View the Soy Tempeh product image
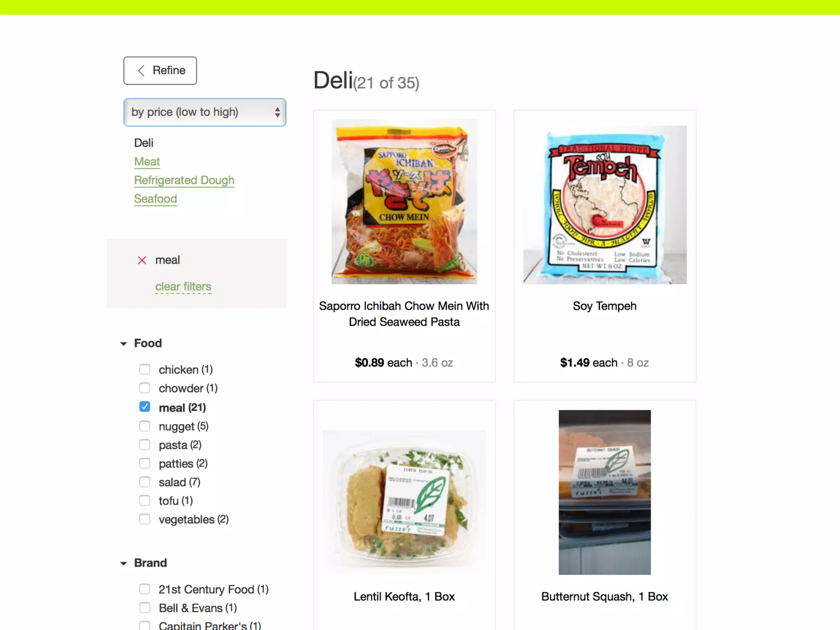 click(605, 204)
